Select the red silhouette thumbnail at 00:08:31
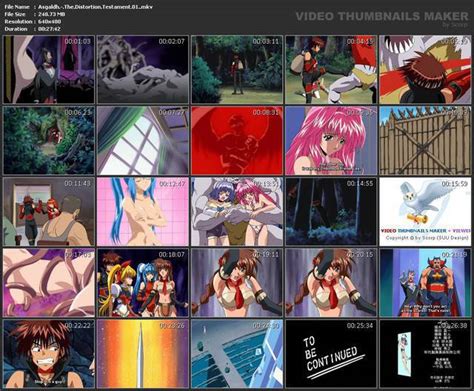Screen dimensions: 474x391 coord(237,140)
